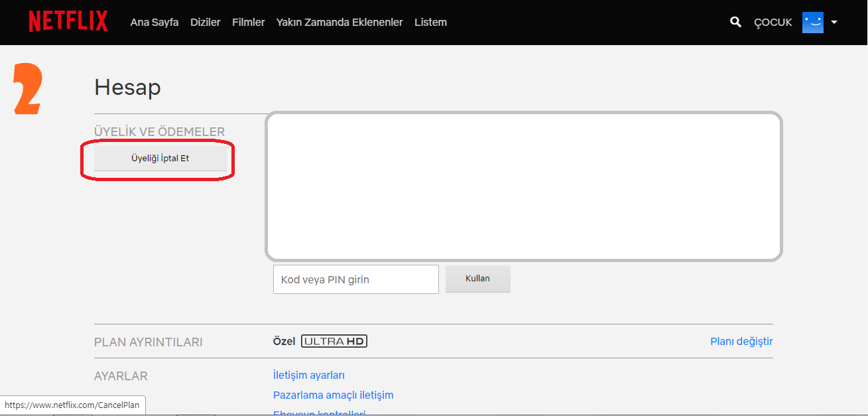Open the profile dropdown arrow

[834, 23]
